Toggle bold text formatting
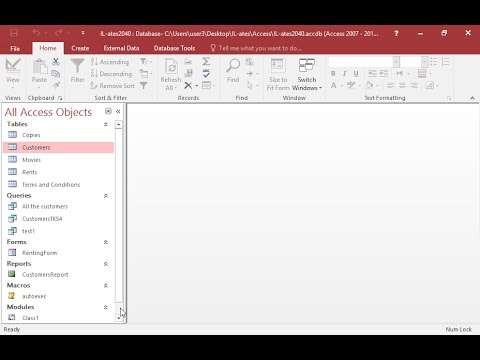This screenshot has height=360, width=480. coord(333,74)
